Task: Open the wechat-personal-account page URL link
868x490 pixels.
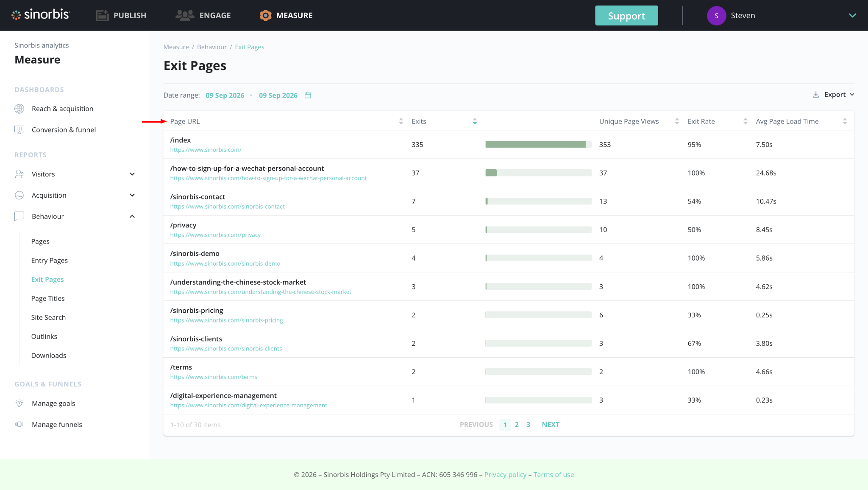Action: click(x=269, y=178)
